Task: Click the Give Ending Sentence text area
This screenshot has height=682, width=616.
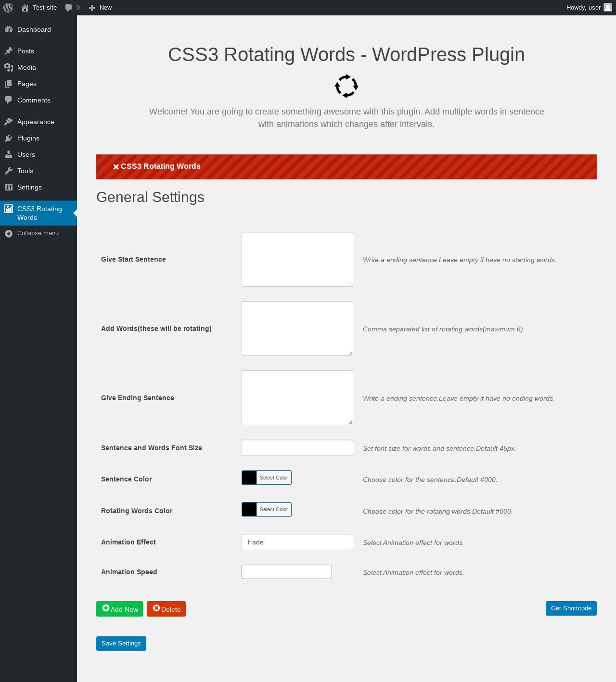Action: point(297,398)
